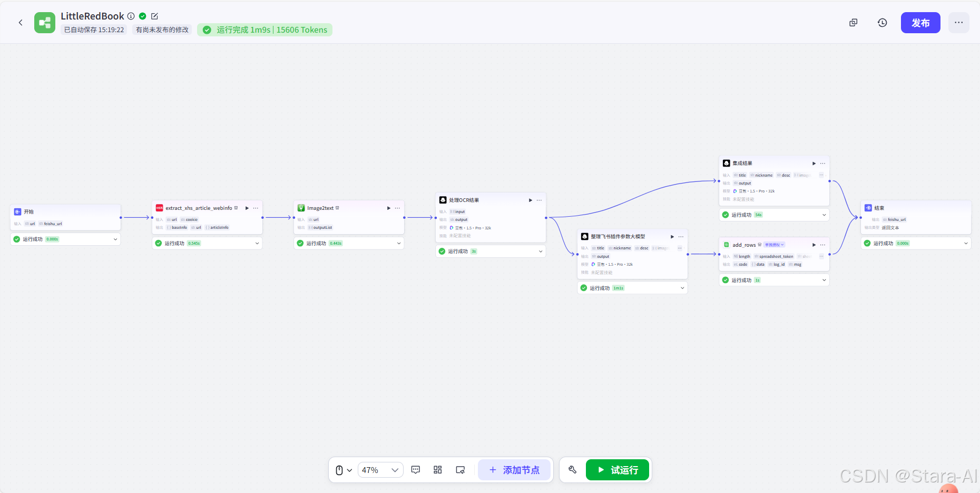Expand 处理OCR结果 run result chevron
Viewport: 980px width, 493px height.
541,252
